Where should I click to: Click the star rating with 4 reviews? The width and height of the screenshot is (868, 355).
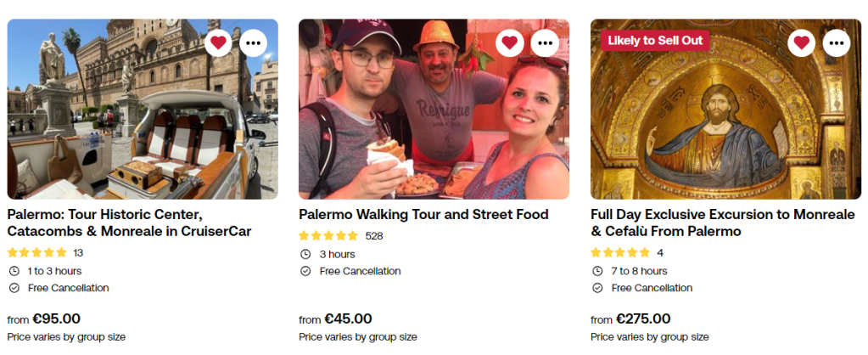(620, 252)
